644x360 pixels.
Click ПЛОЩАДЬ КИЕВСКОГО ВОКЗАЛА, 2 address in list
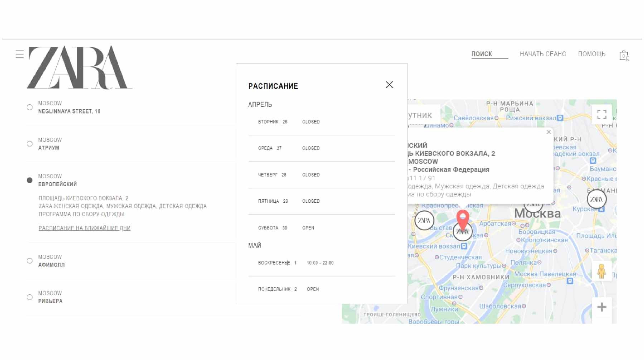[x=83, y=198]
